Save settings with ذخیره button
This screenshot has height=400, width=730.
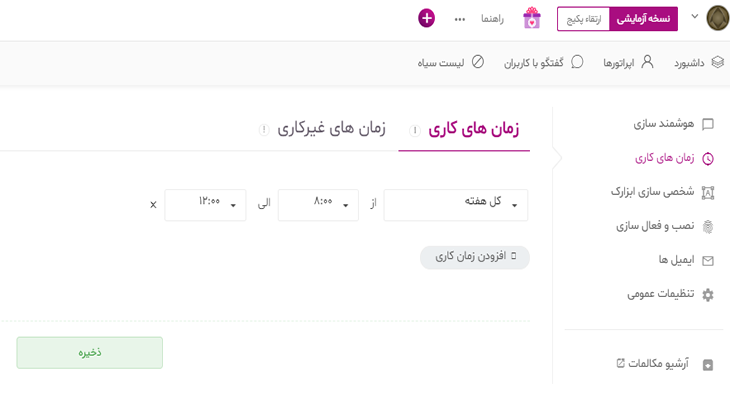pyautogui.click(x=90, y=352)
